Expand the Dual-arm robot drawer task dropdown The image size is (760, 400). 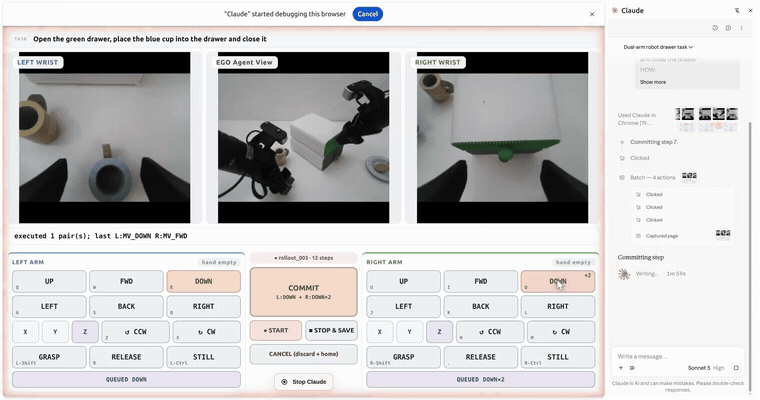[658, 47]
